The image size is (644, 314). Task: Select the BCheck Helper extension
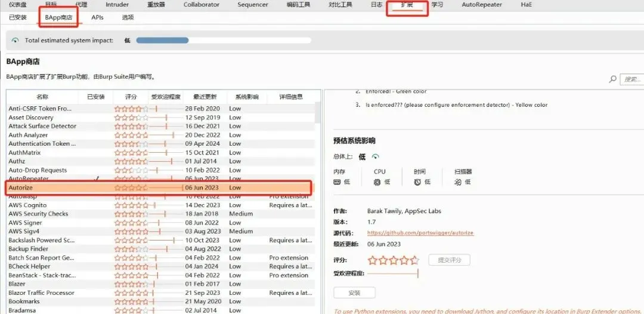pyautogui.click(x=160, y=266)
